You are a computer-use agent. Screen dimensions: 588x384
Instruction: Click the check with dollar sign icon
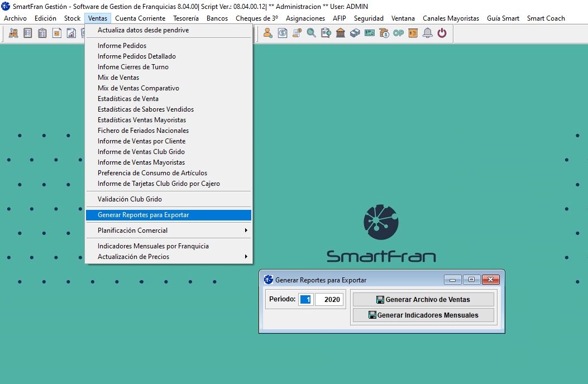(369, 33)
